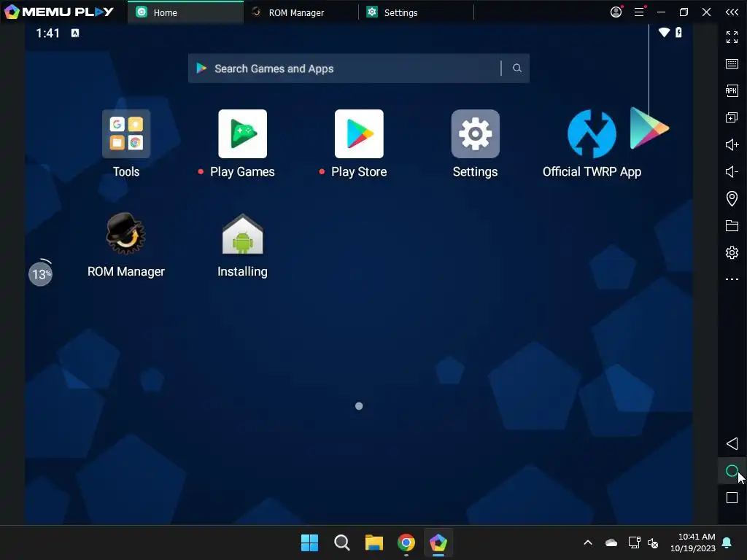Open the taskbar clock and date
This screenshot has width=747, height=560.
click(693, 542)
